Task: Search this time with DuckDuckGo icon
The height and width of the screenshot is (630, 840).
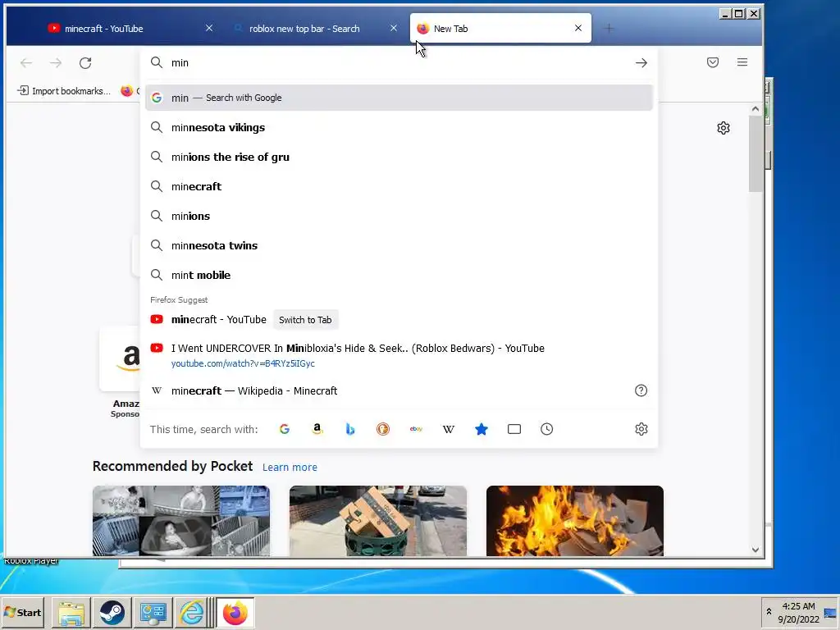Action: tap(382, 429)
